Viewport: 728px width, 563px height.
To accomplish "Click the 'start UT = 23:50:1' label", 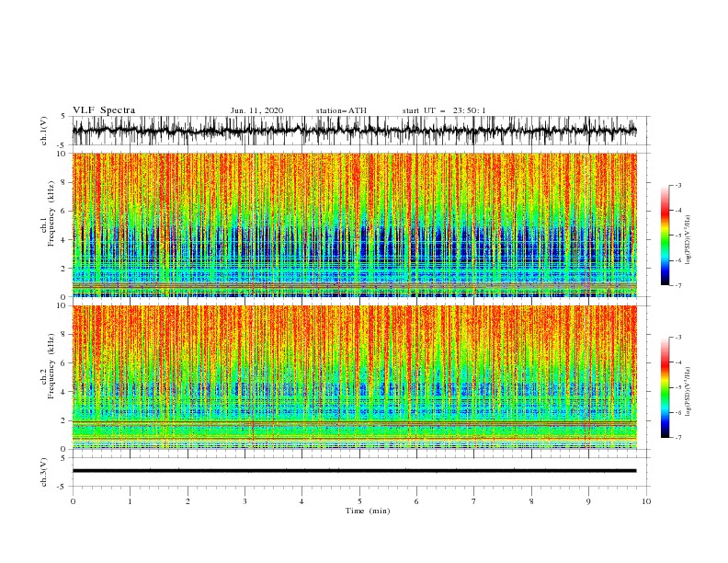I will [444, 110].
